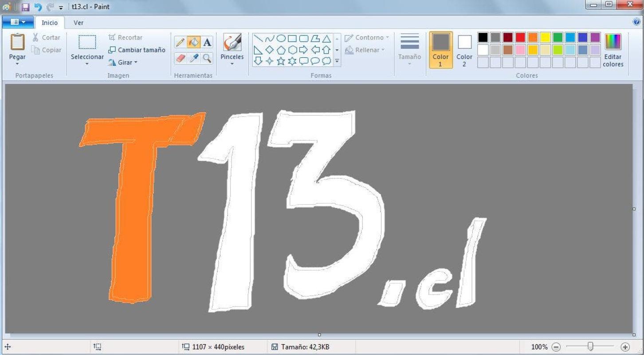
Task: Pick the Color picker eyedropper tool
Action: [x=193, y=58]
